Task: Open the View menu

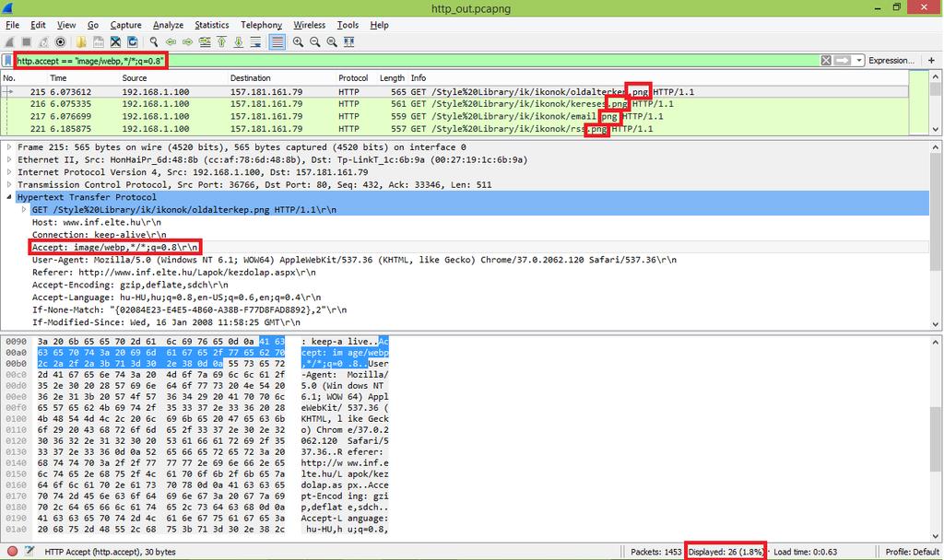Action: tap(66, 25)
